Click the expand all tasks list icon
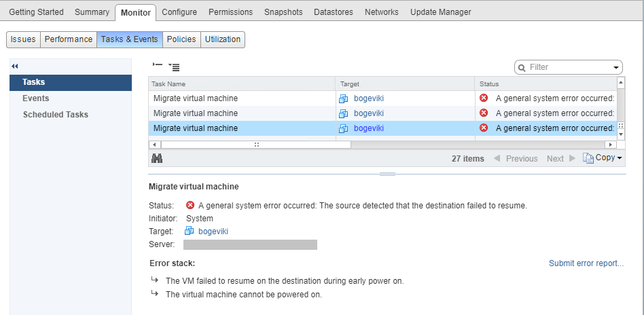 click(174, 67)
